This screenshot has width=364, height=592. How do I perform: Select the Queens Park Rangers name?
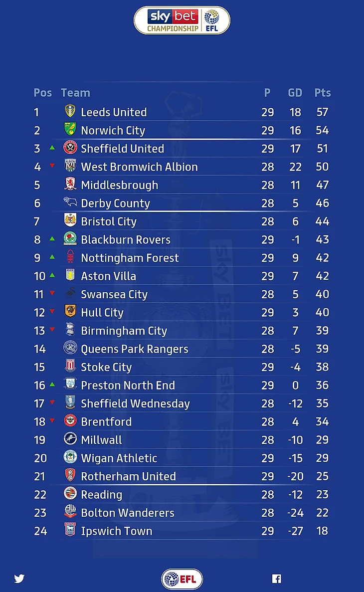click(x=135, y=349)
